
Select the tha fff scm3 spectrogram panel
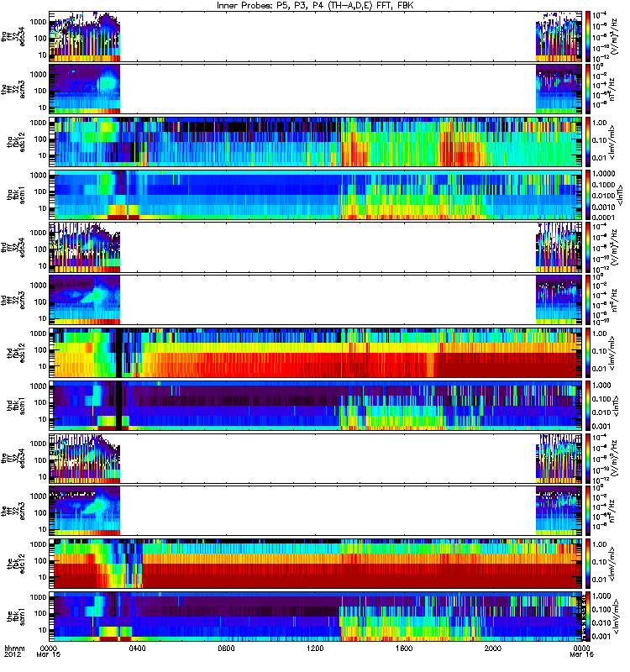point(316,89)
